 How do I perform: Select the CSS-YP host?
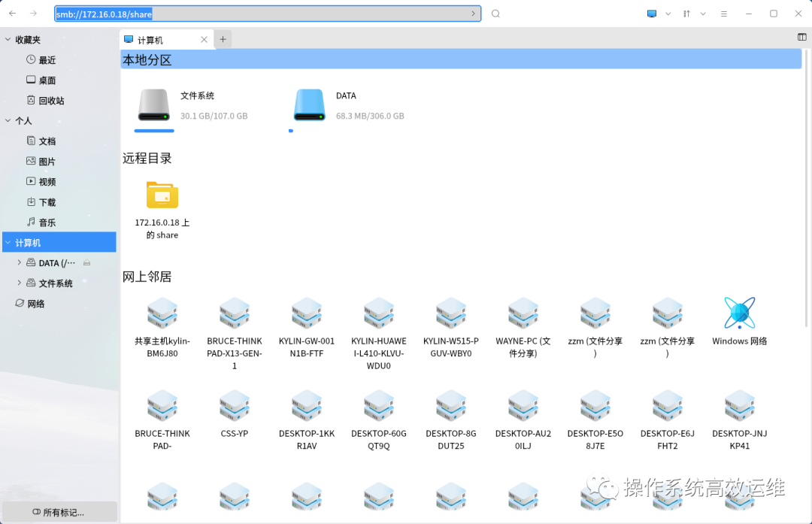(234, 413)
